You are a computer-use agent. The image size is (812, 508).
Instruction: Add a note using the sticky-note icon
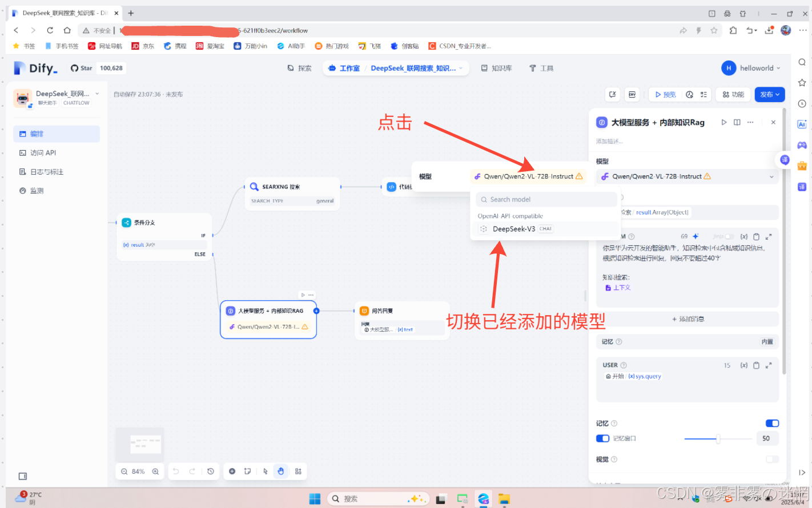click(247, 471)
